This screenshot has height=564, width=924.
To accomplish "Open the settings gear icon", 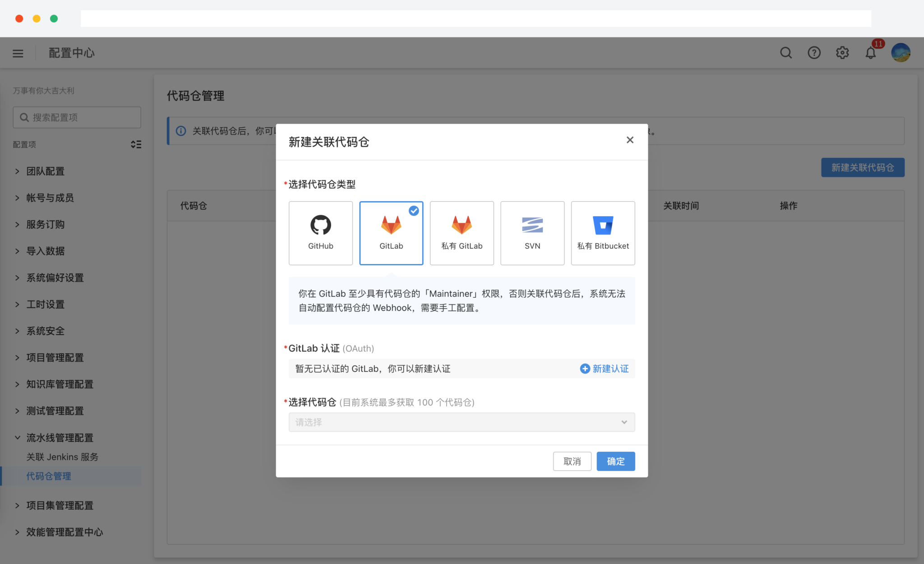I will point(842,52).
